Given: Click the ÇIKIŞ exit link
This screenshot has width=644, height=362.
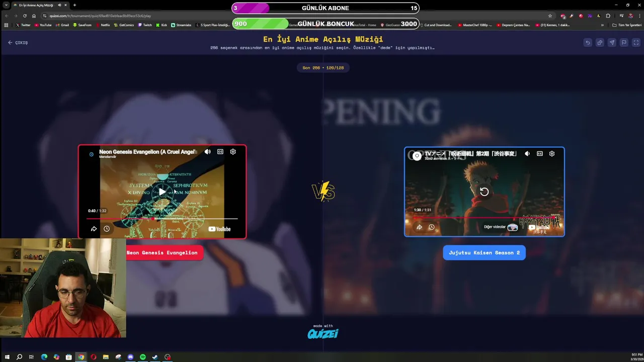Looking at the screenshot, I should (x=18, y=43).
